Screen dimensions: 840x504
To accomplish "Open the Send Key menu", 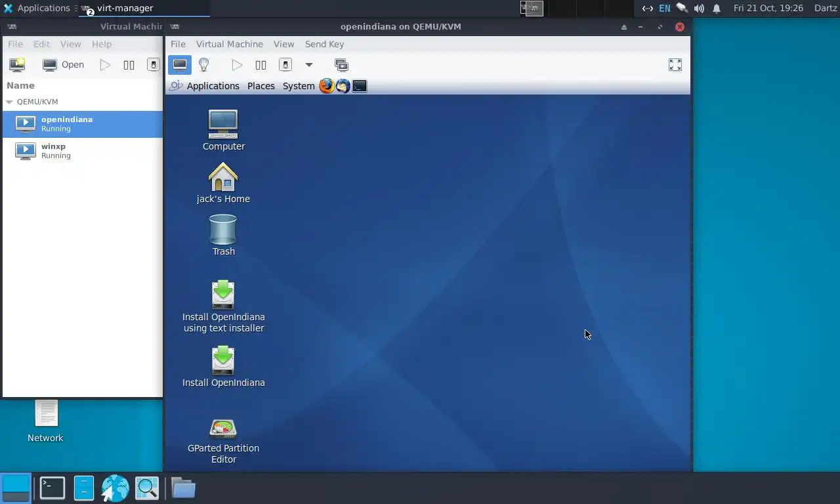I will click(324, 44).
